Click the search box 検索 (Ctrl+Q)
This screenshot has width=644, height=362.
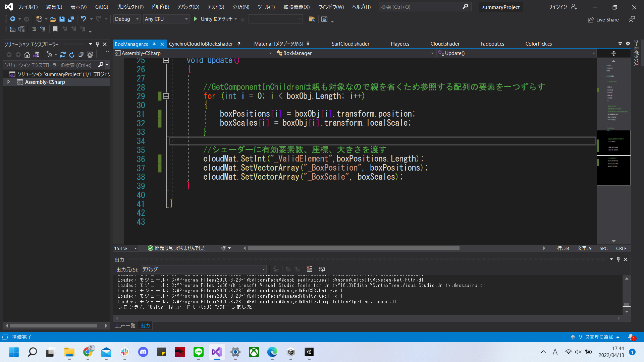425,7
